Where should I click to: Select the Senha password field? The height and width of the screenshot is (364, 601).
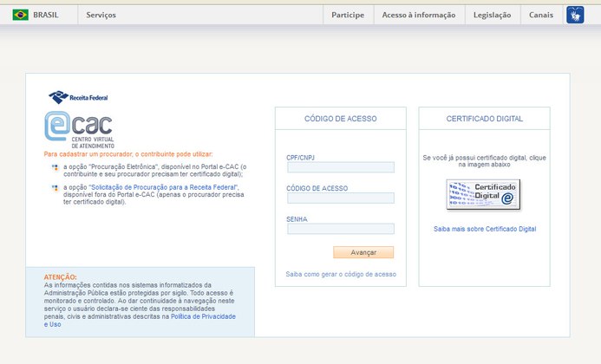point(340,229)
